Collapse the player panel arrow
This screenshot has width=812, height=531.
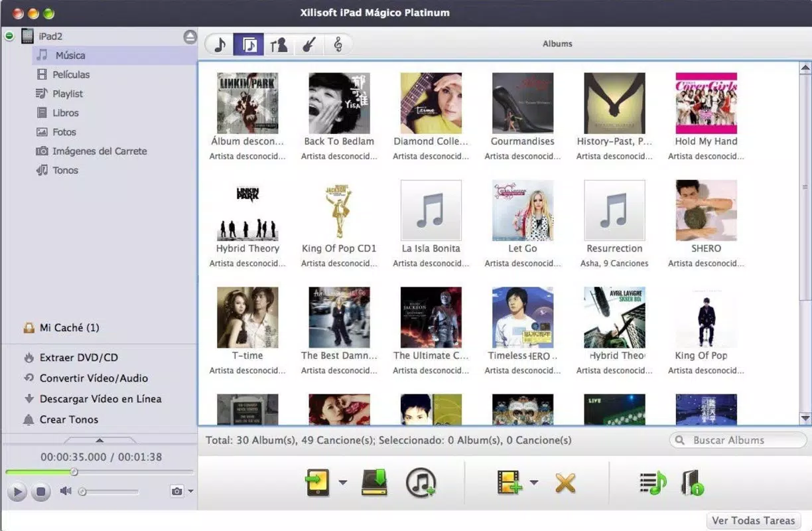click(x=100, y=440)
